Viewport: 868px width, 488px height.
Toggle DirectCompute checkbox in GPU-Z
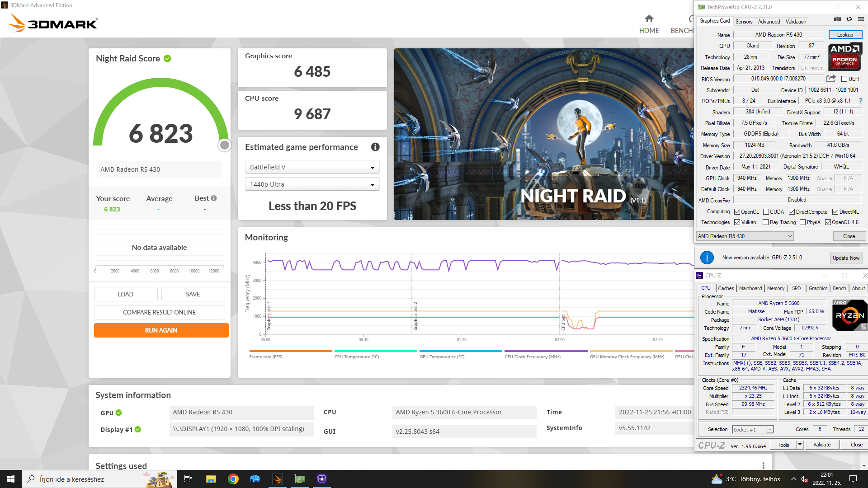(792, 212)
